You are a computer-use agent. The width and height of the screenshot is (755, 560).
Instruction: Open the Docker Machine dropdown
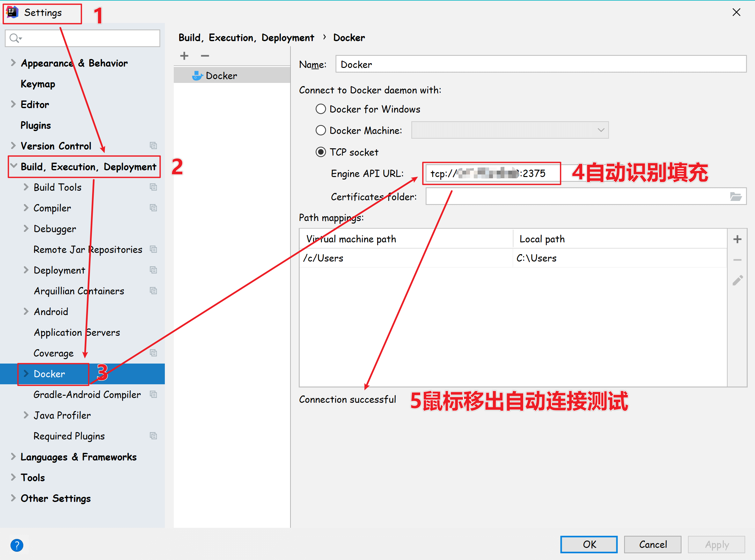(x=600, y=130)
